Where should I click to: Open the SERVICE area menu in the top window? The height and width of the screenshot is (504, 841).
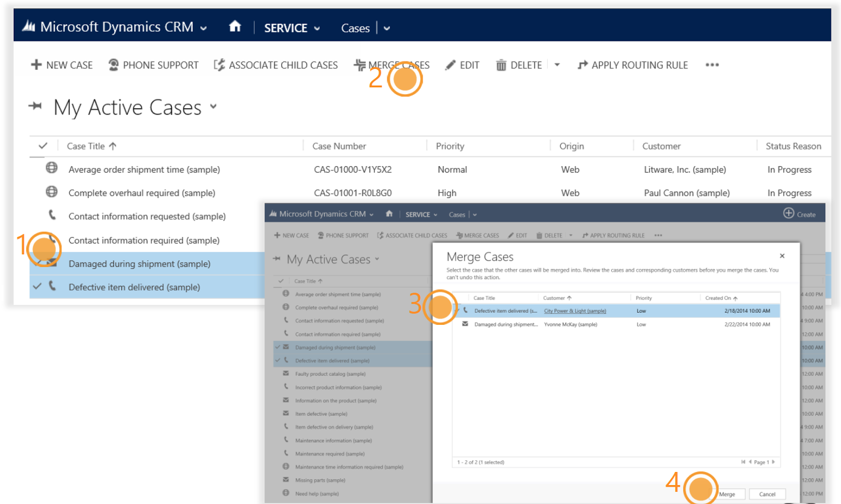[292, 28]
